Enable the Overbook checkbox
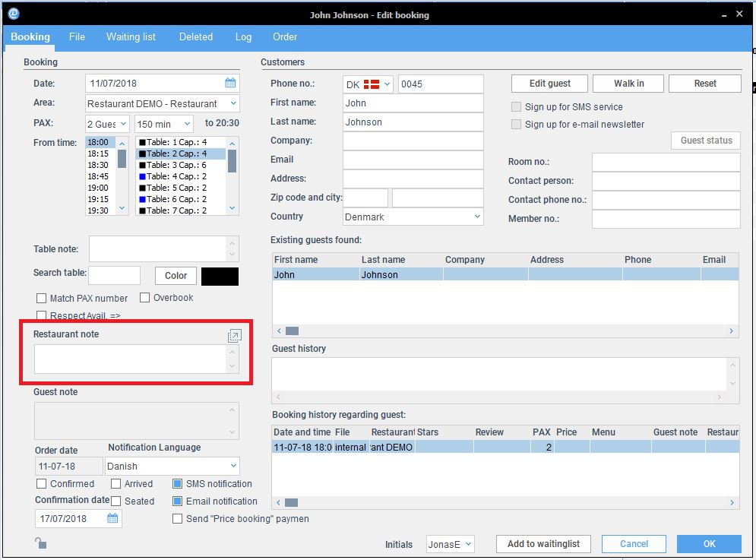Screen dimensions: 756x560 (144, 298)
